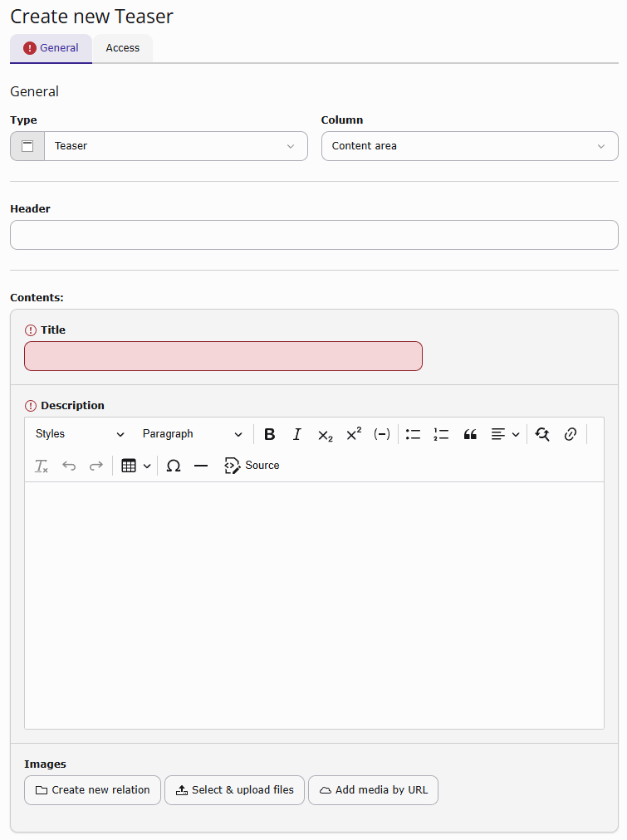Viewport: 627px width, 840px height.
Task: Click Select & upload files button
Action: point(234,789)
